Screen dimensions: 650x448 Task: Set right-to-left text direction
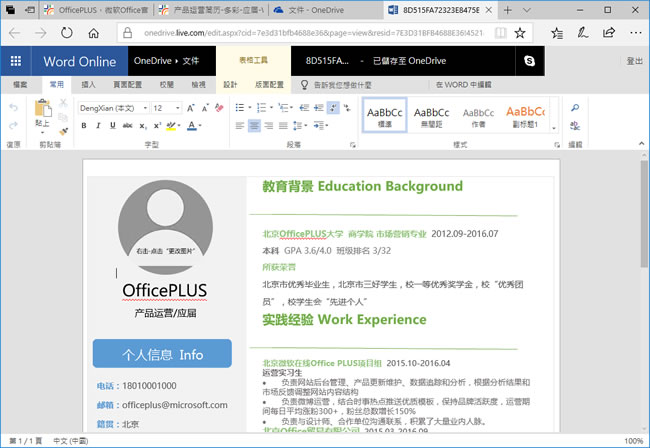coord(347,108)
